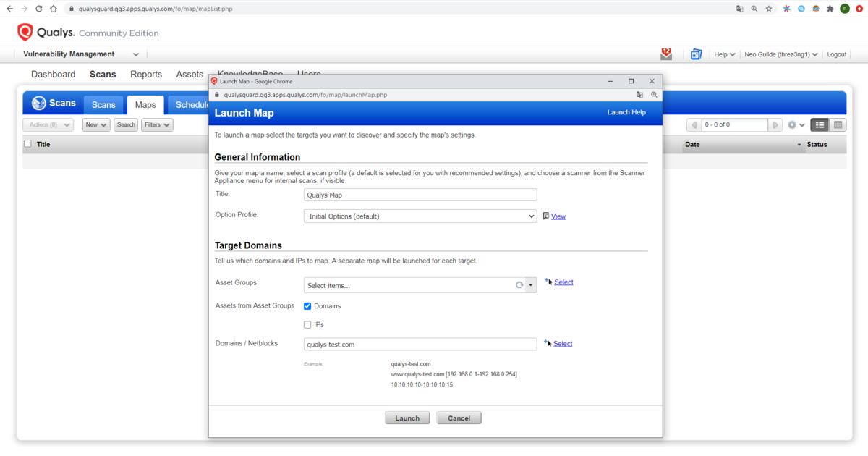
Task: Click the View icon beside Option Profile
Action: point(546,216)
